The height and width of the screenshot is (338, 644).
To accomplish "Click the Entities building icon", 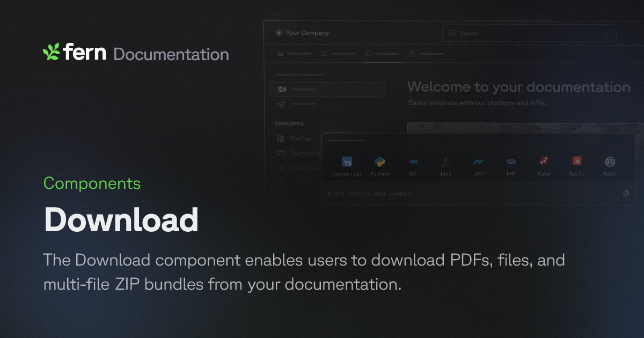I will coord(281,138).
